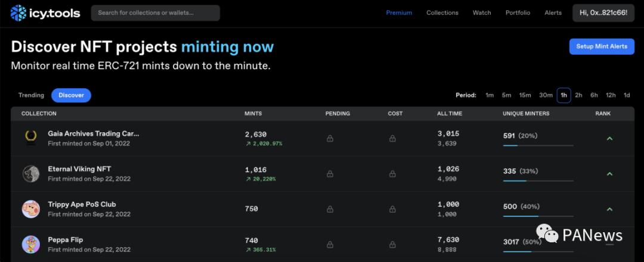Expand the rank chevron for Gaia Archives
Image resolution: width=644 pixels, height=262 pixels.
tap(609, 139)
